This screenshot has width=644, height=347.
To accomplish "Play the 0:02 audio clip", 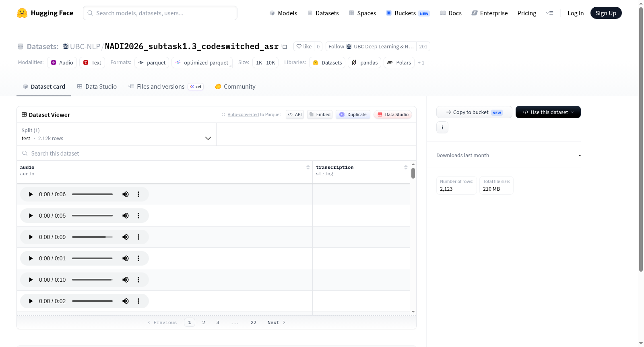I will pyautogui.click(x=31, y=301).
